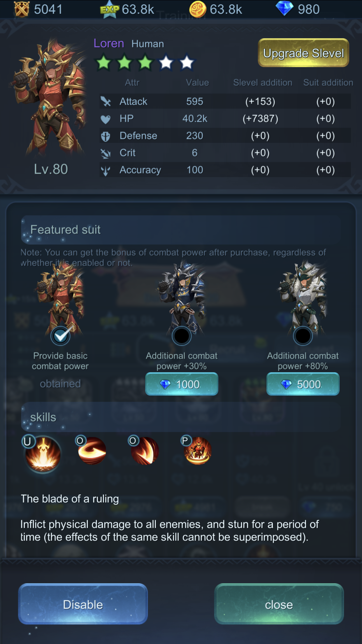Click the Upgrade Slevel button
This screenshot has width=362, height=644.
[x=303, y=53]
